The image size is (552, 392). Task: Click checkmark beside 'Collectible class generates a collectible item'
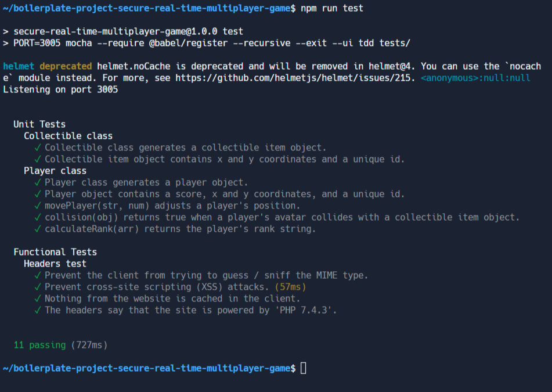click(x=38, y=148)
